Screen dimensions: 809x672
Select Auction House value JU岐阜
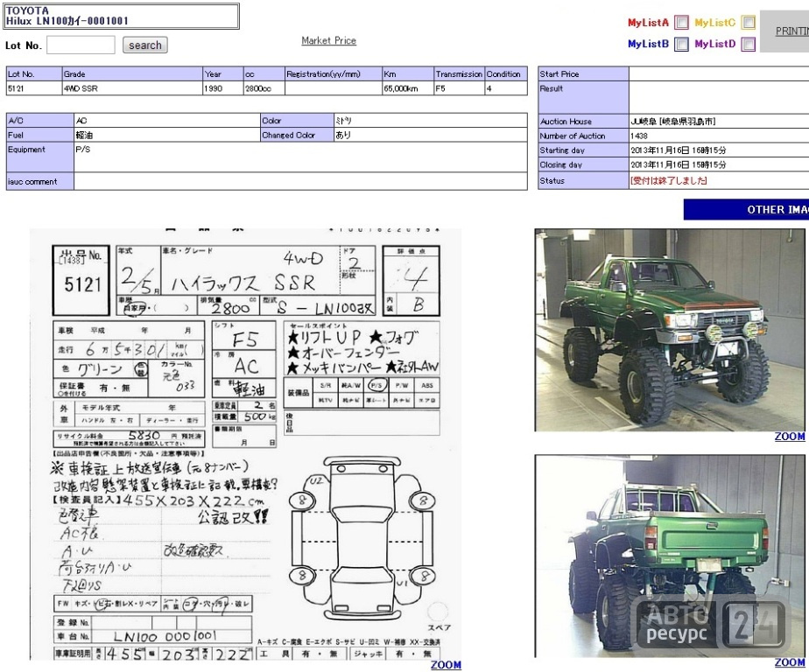tap(672, 122)
